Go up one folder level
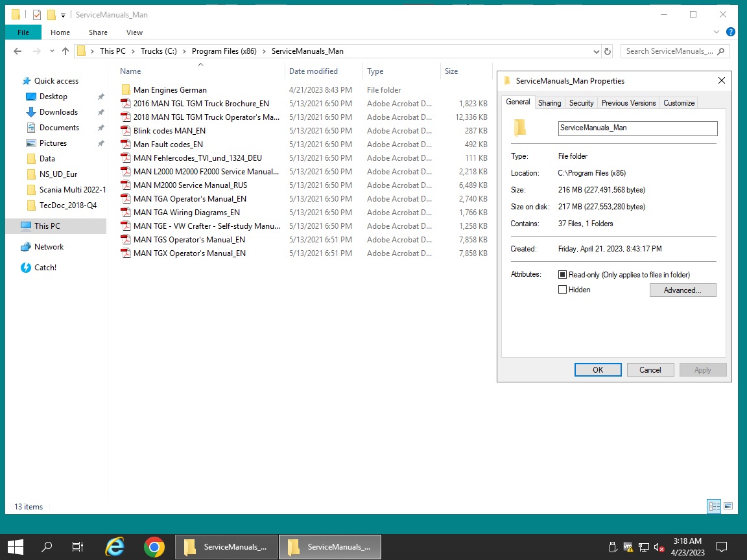This screenshot has height=560, width=747. pos(65,51)
